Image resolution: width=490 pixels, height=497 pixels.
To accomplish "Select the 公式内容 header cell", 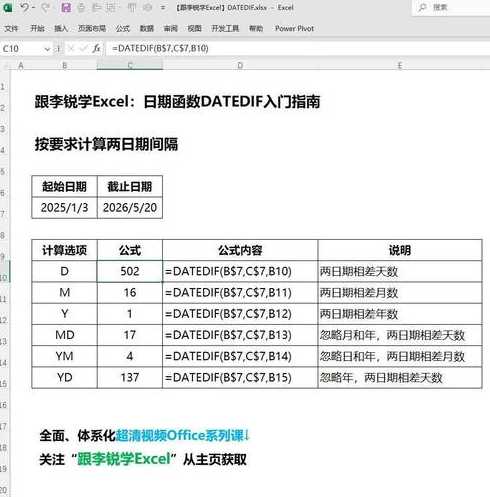I will click(x=240, y=250).
